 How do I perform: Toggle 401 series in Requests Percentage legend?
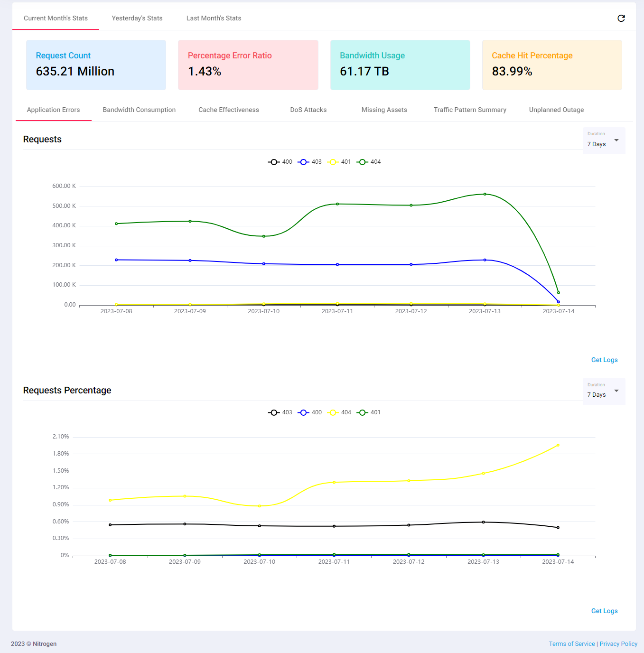coord(369,412)
